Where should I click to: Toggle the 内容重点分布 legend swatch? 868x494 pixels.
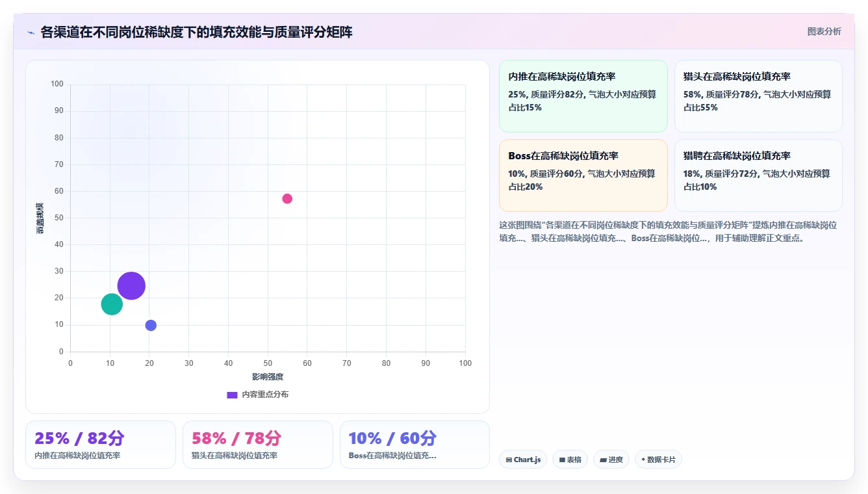pos(232,395)
